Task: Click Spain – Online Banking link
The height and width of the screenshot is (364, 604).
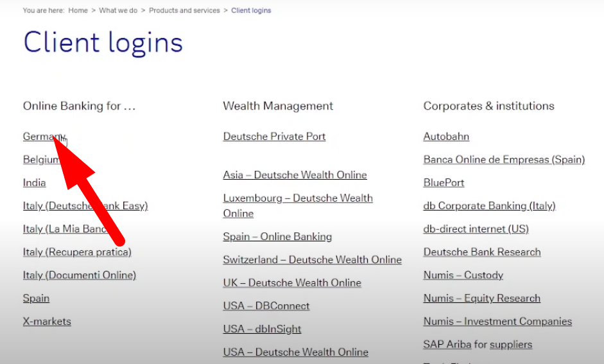Action: click(277, 236)
